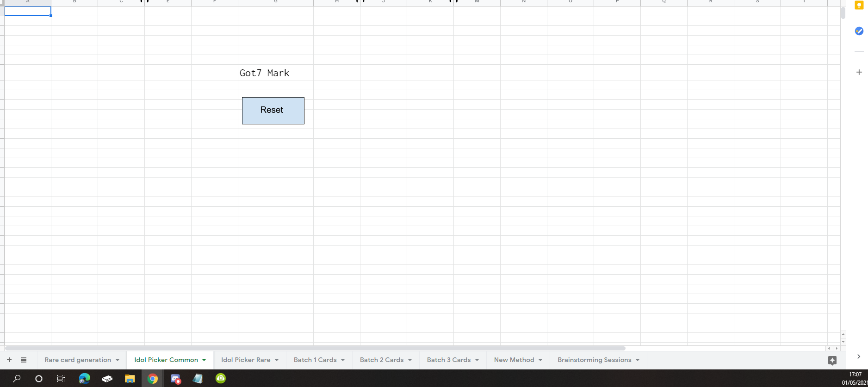Hide the side panel with the chevron arrow

pyautogui.click(x=859, y=356)
